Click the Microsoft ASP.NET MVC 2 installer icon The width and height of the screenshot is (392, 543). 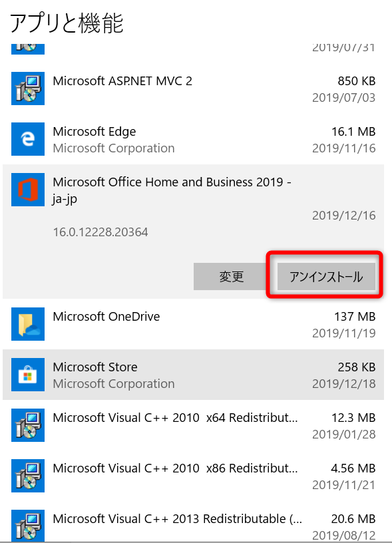pos(28,89)
